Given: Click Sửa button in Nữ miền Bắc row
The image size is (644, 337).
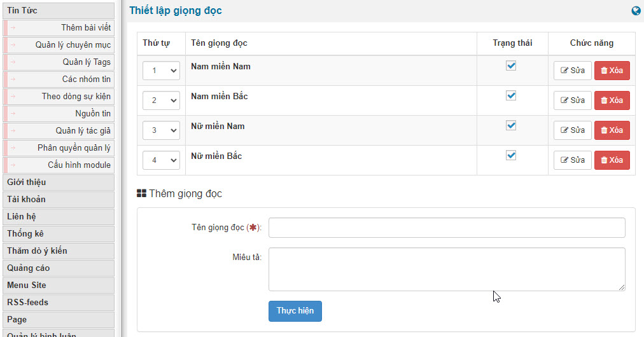Looking at the screenshot, I should (x=573, y=160).
